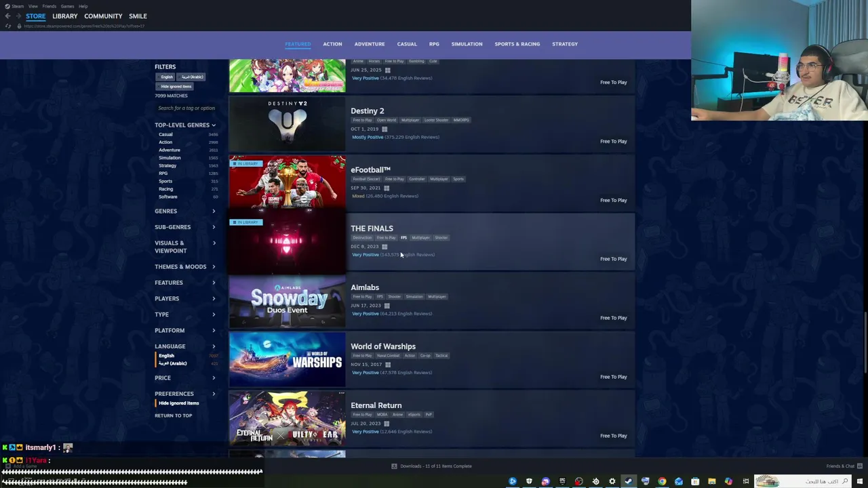The image size is (868, 488).
Task: Collapse the Top-Level Genres section
Action: pos(185,125)
